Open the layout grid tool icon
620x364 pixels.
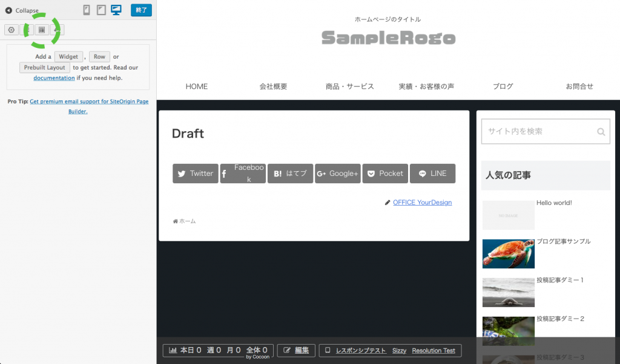point(42,30)
